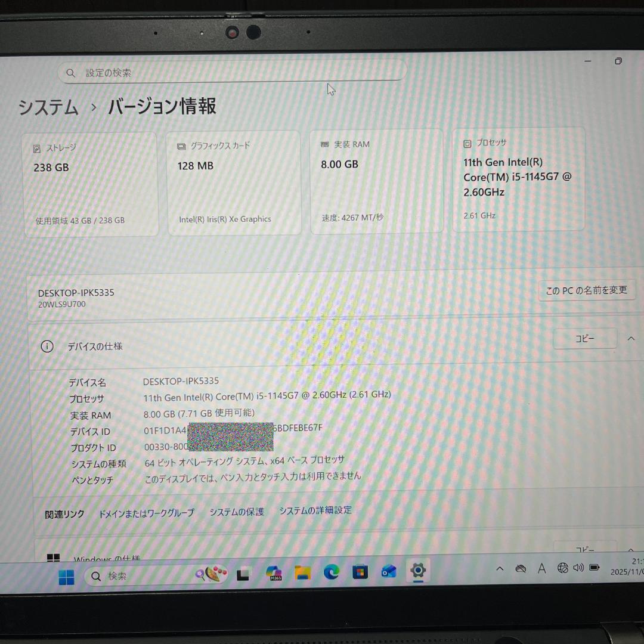This screenshot has height=644, width=644.
Task: Click この PC の名前を変更 button
Action: (587, 290)
